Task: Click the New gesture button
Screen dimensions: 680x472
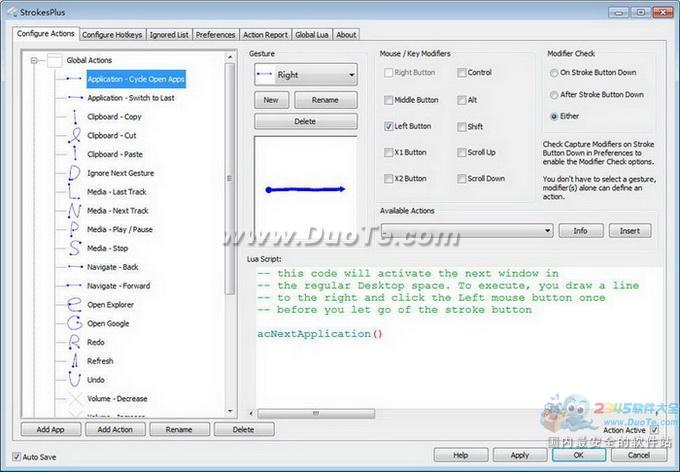Action: [x=271, y=100]
